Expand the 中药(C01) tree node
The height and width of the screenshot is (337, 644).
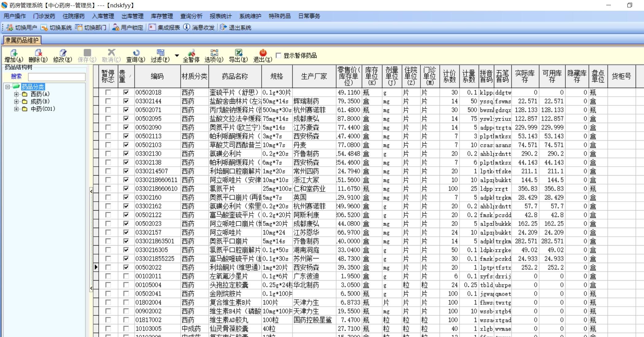point(16,109)
